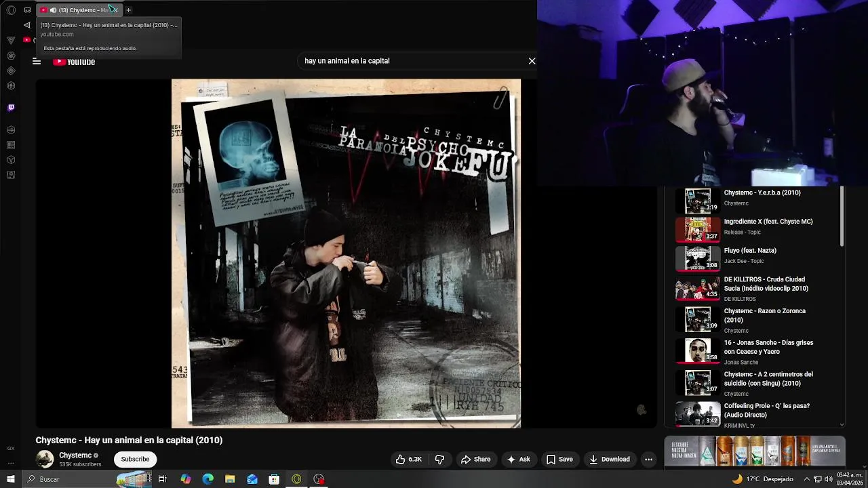Mute the Chystemc tab speaker icon
This screenshot has height=488, width=868.
(53, 10)
